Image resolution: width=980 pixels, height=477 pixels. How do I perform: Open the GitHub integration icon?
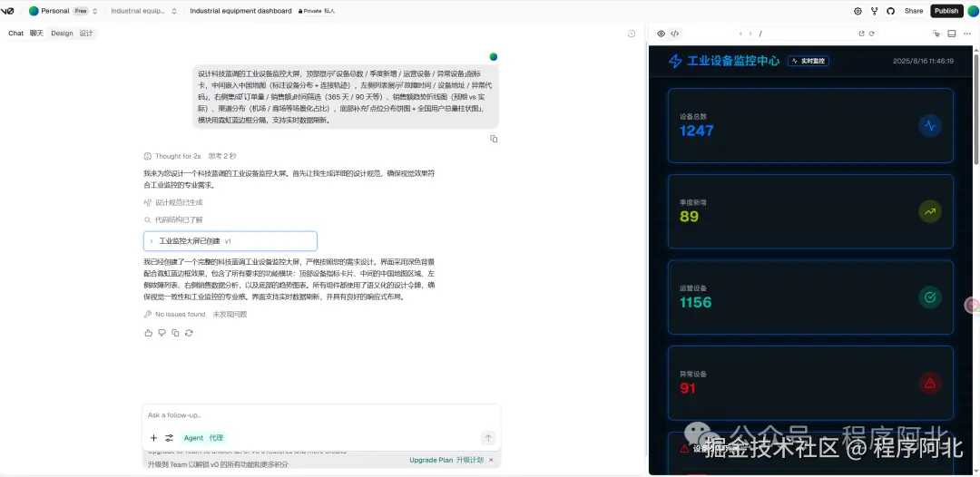click(891, 11)
